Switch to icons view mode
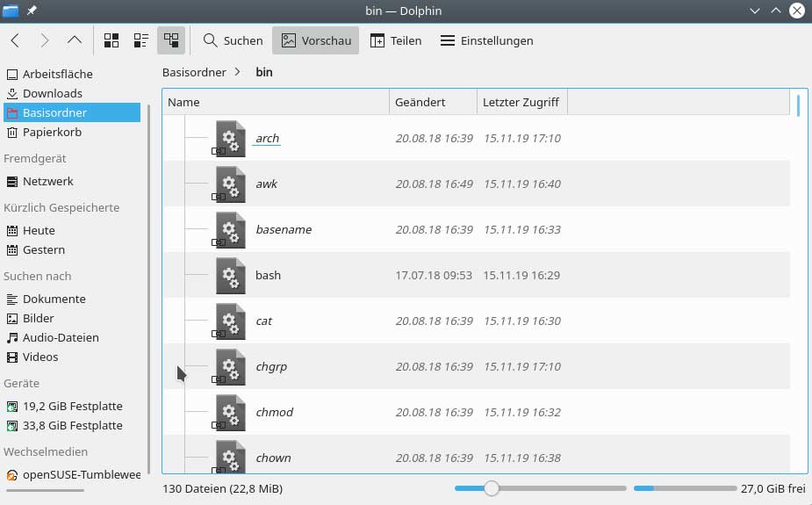Image resolution: width=812 pixels, height=505 pixels. click(111, 40)
